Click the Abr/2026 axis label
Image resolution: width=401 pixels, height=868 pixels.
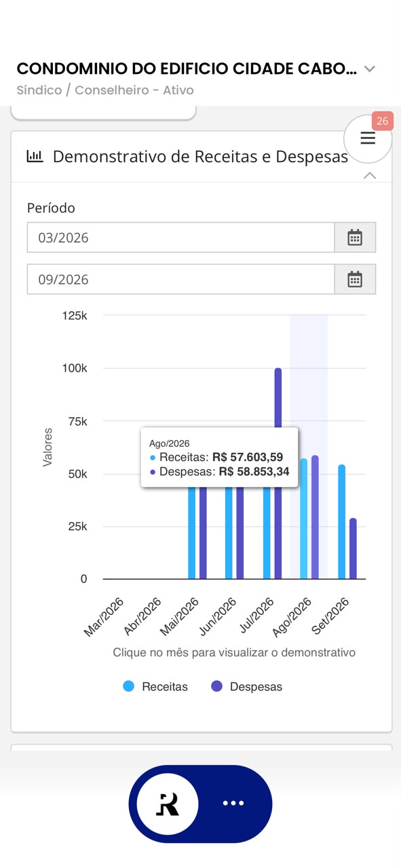tap(143, 616)
